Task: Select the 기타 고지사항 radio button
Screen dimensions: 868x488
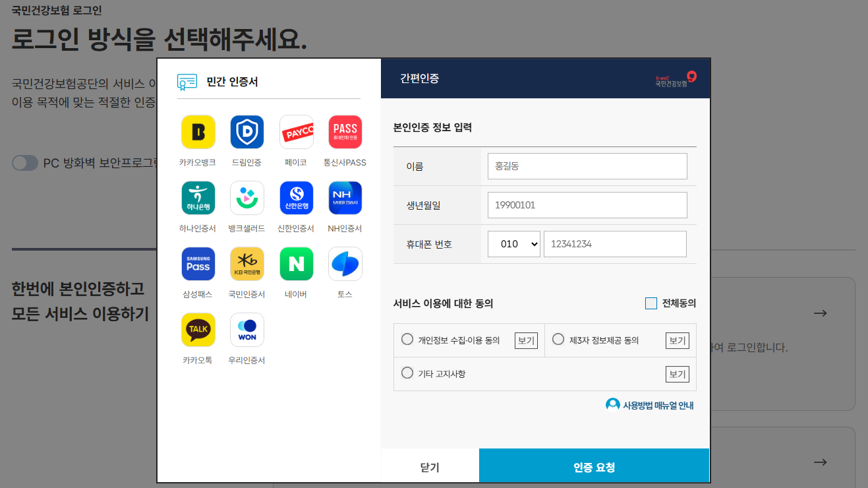Action: [407, 373]
